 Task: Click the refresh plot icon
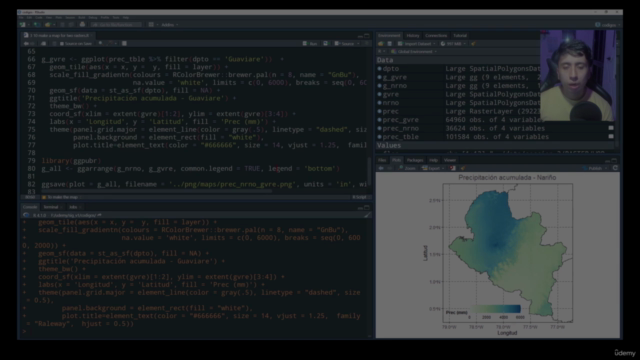(615, 168)
